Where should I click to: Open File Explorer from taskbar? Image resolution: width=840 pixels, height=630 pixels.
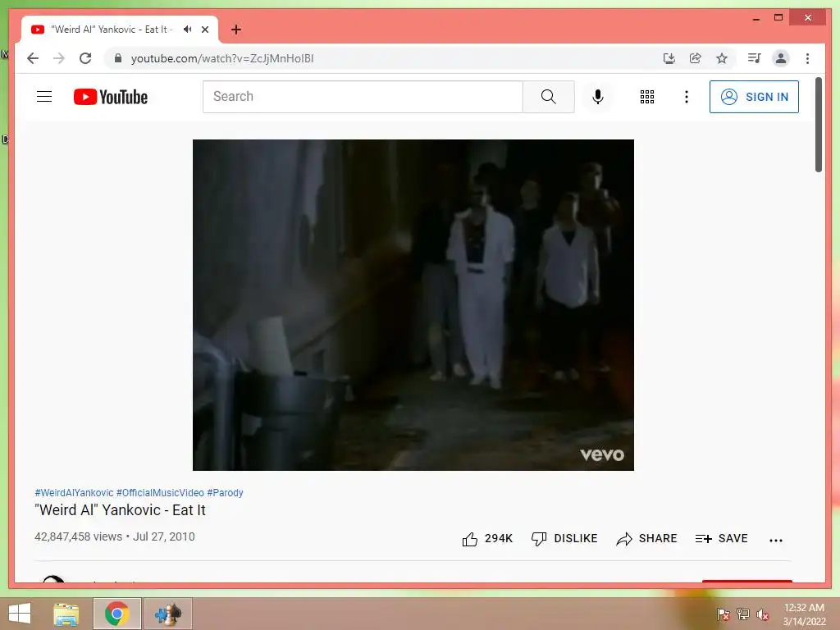tap(66, 614)
